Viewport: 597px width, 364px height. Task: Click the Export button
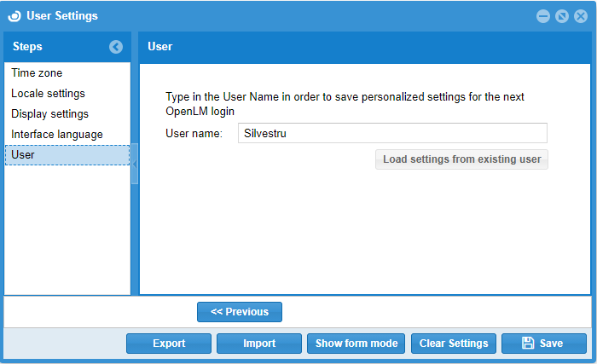point(169,344)
